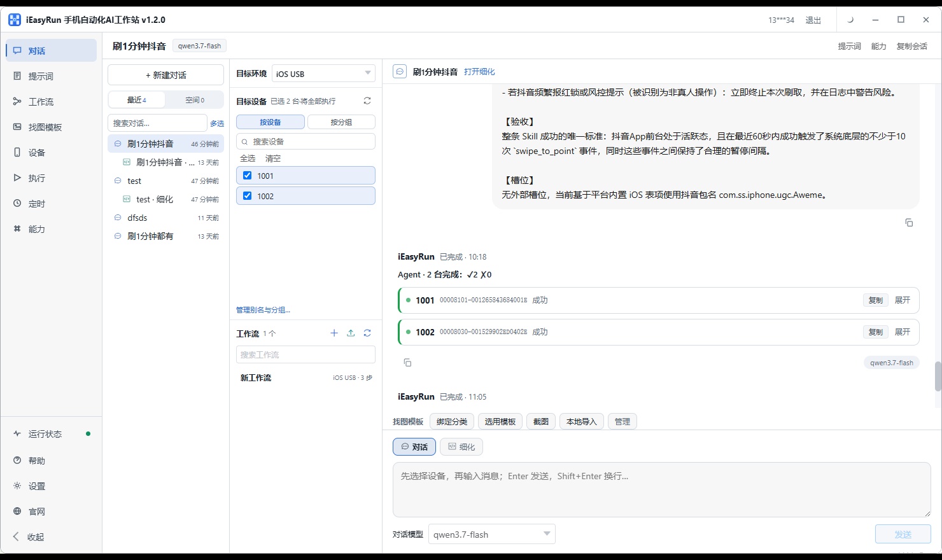Click 选用模板 button

500,422
